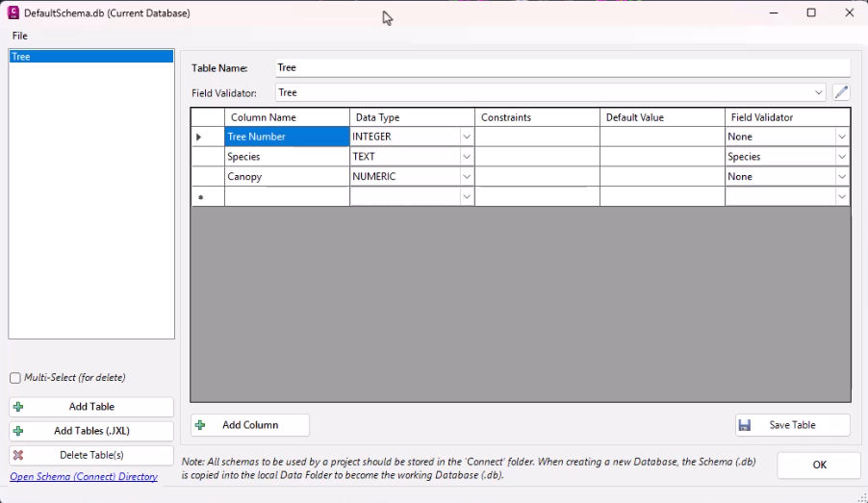Click the pencil edit icon beside Field Validator
Viewport: 868px width, 503px height.
(841, 92)
